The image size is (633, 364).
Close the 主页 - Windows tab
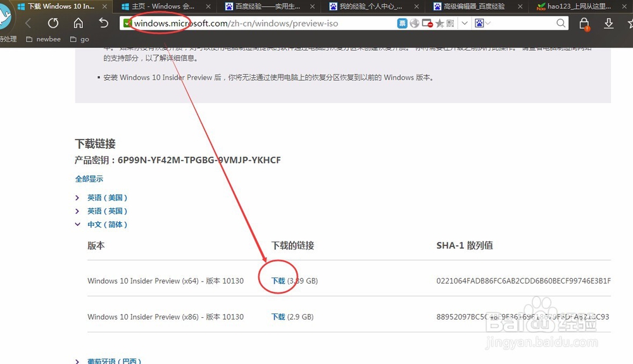(x=208, y=6)
